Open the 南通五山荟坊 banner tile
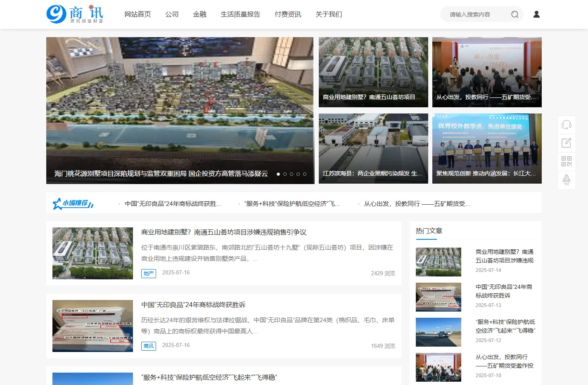This screenshot has width=588, height=385. coord(373,72)
